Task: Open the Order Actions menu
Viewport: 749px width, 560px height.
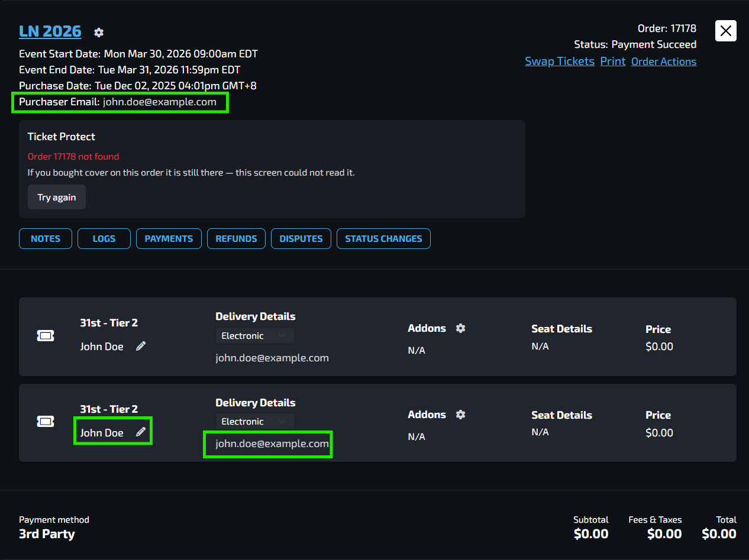Action: click(x=664, y=61)
